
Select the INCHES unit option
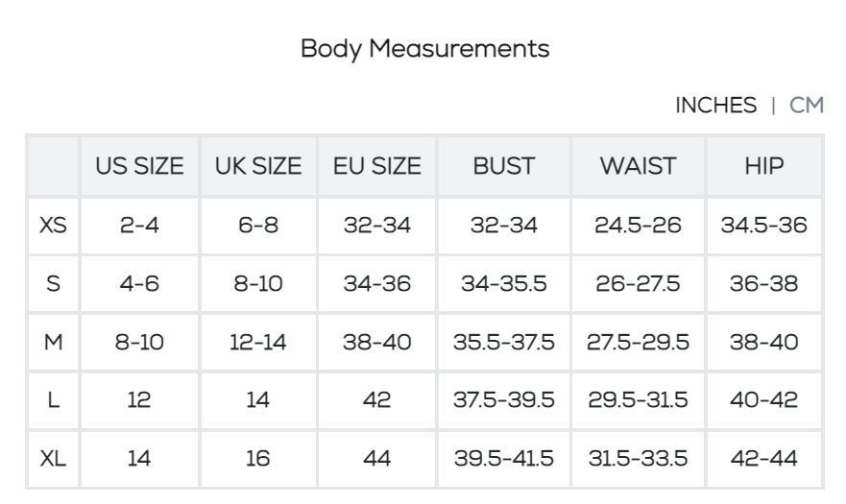(716, 106)
